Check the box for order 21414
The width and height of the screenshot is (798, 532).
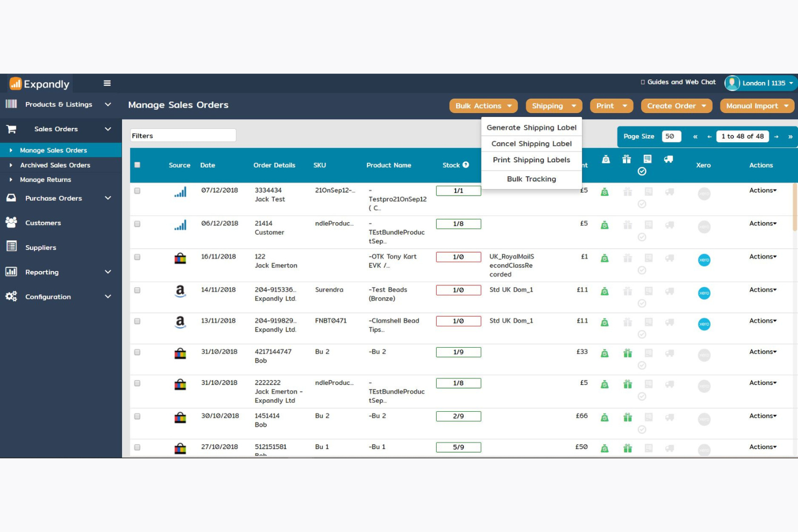click(137, 224)
